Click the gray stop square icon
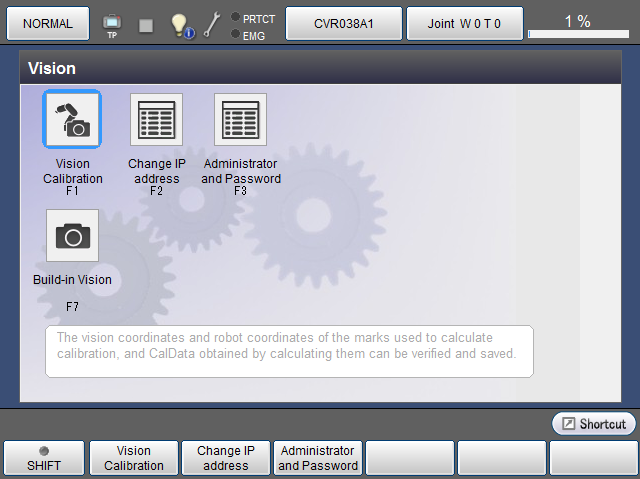The width and height of the screenshot is (640, 479). (146, 25)
